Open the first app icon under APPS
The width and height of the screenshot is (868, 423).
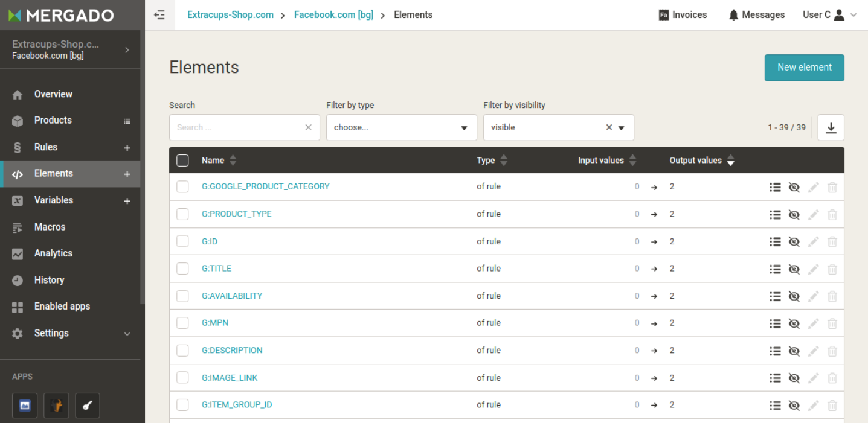point(25,406)
